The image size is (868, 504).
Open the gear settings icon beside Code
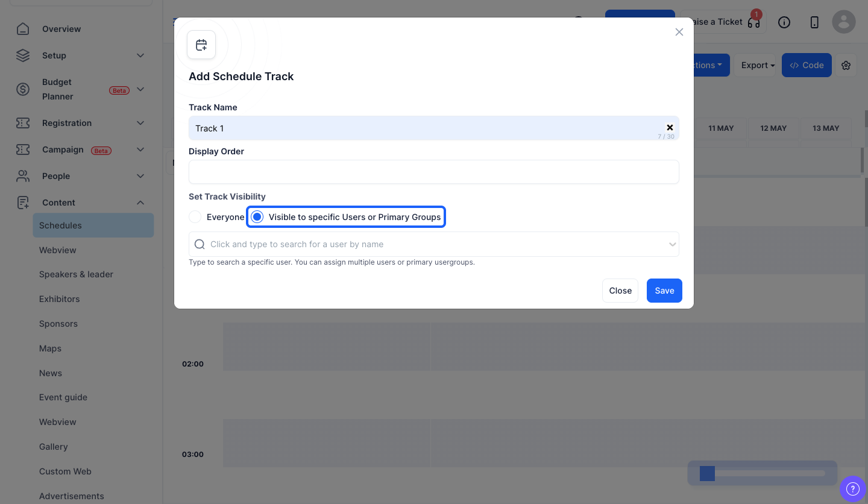[846, 65]
